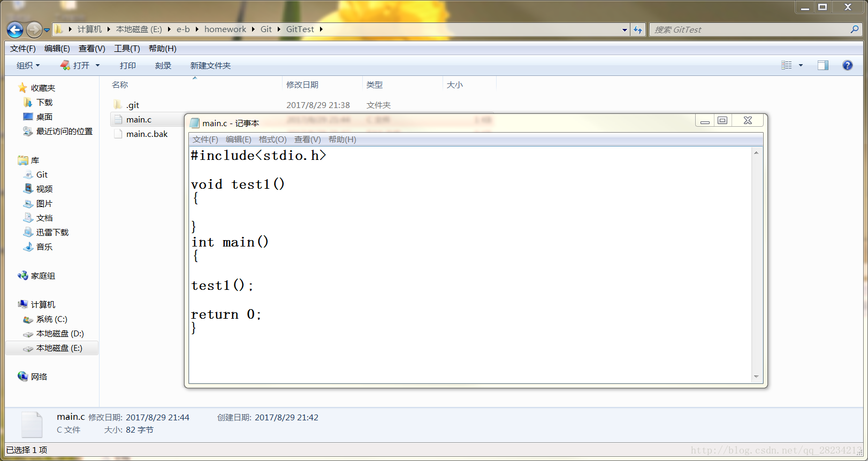
Task: Go back with the Explorer back arrow
Action: click(15, 29)
